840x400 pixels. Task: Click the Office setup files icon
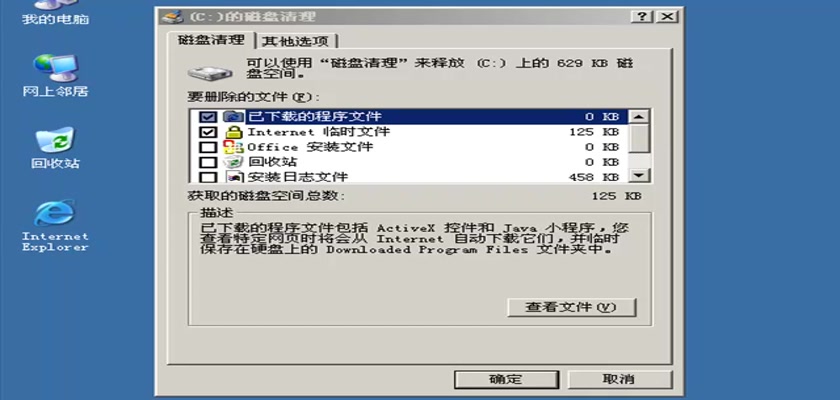click(x=234, y=147)
